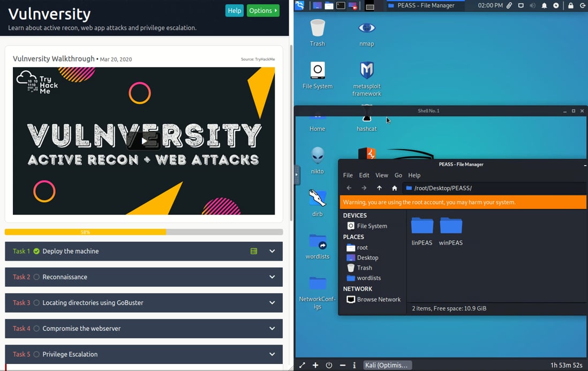Go to parent folder with up arrow
The width and height of the screenshot is (588, 371).
coord(379,188)
